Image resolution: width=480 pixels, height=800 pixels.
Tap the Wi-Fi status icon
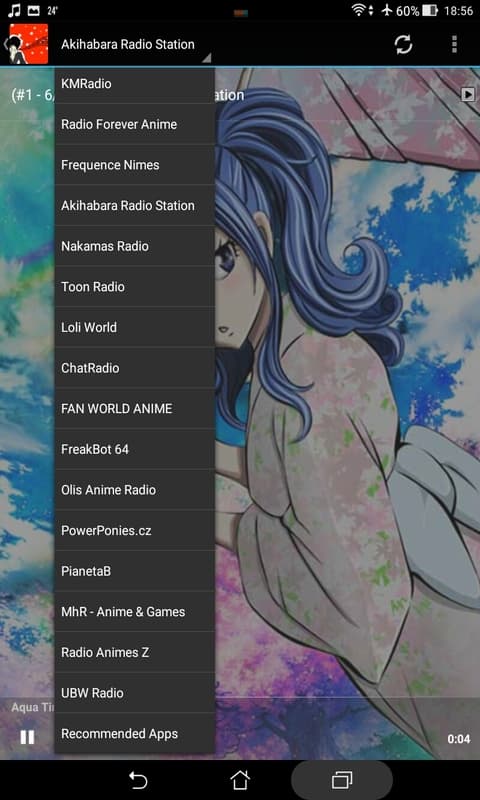click(x=359, y=10)
